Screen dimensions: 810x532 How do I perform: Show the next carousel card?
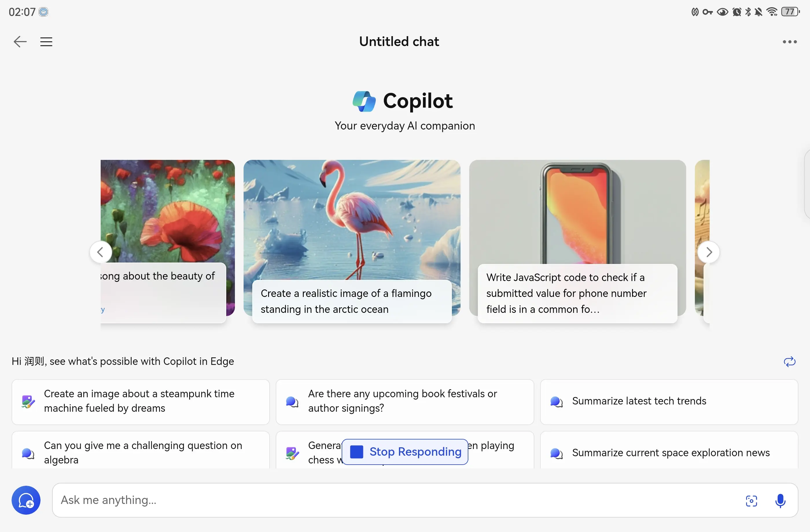[x=708, y=252]
